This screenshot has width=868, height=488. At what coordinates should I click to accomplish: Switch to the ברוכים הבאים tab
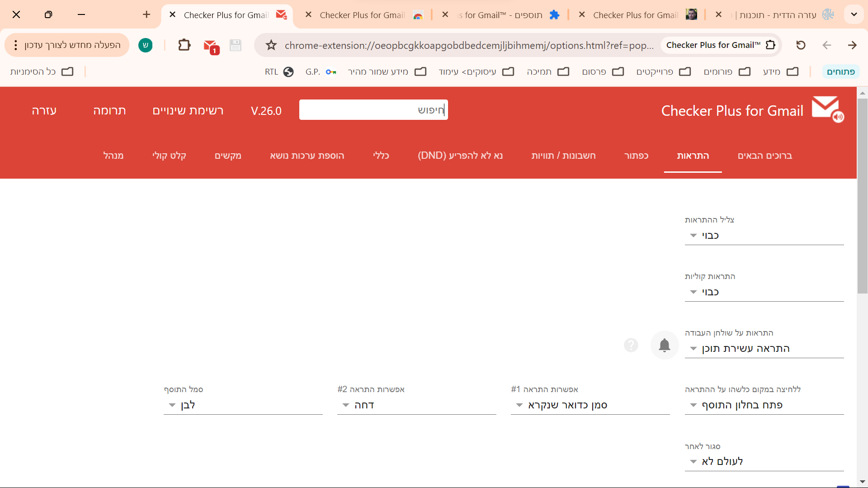coord(764,156)
